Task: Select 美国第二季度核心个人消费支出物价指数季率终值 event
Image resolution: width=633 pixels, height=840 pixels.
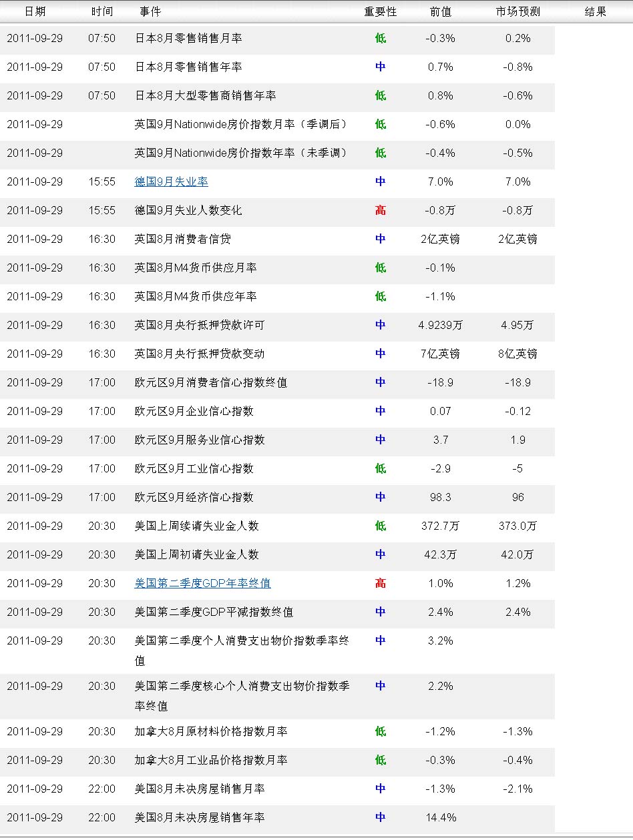Action: point(242,696)
